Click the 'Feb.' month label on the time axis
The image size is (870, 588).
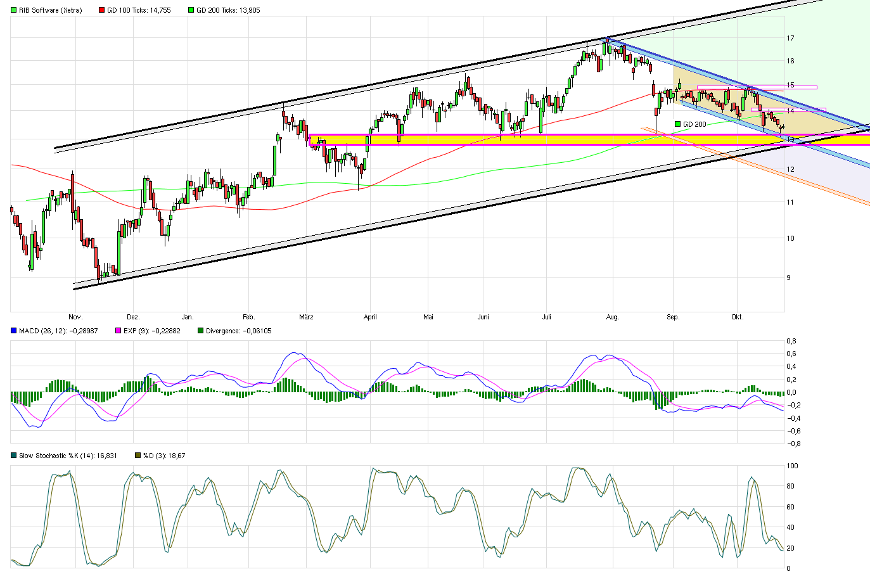coord(248,317)
